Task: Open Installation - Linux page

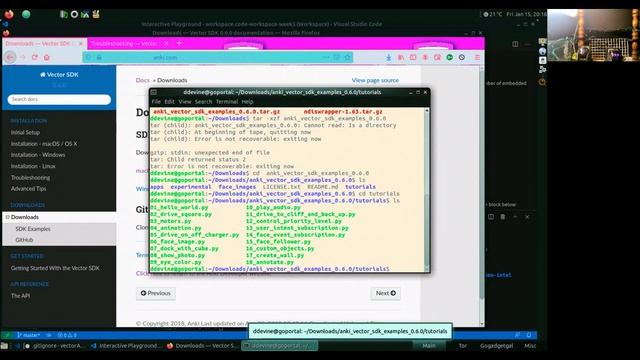Action: click(33, 166)
